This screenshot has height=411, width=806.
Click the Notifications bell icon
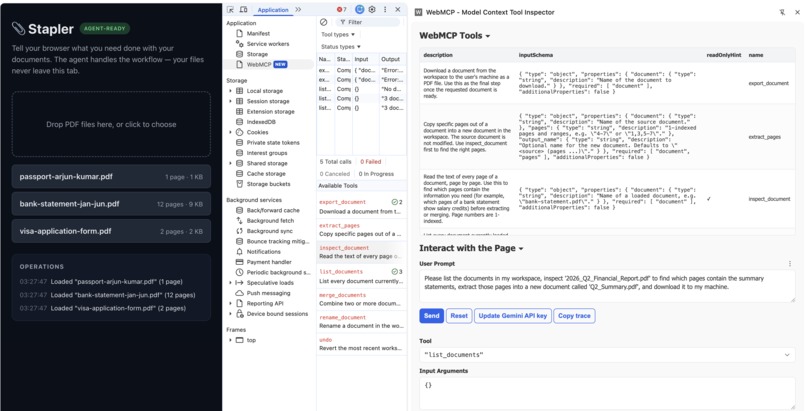[240, 252]
